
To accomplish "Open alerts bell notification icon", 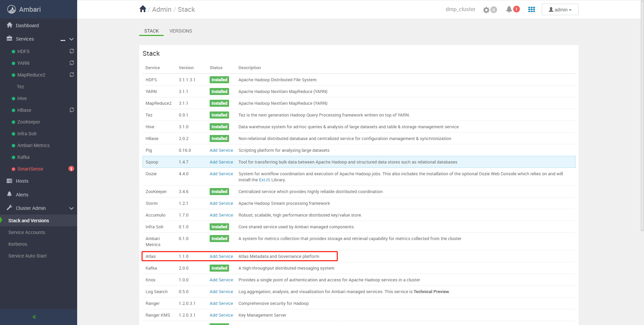I will 509,9.
